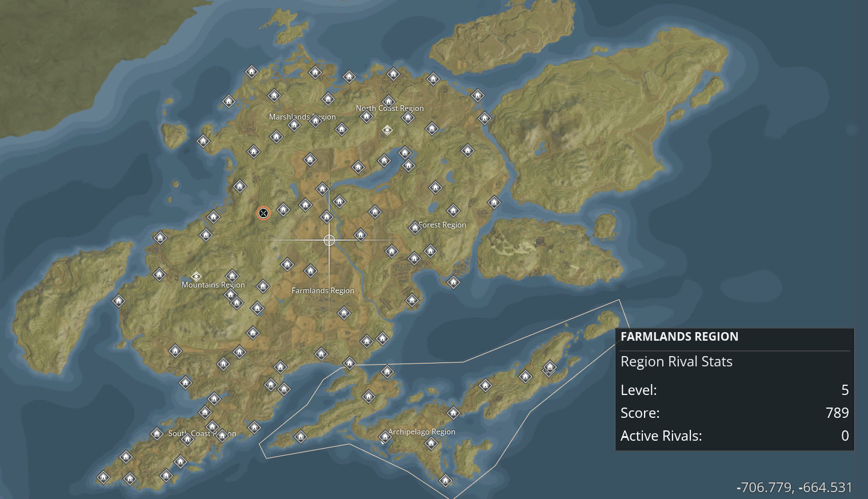The height and width of the screenshot is (499, 868).
Task: Select the house marker directly below Farmlands Region label
Action: 343,313
